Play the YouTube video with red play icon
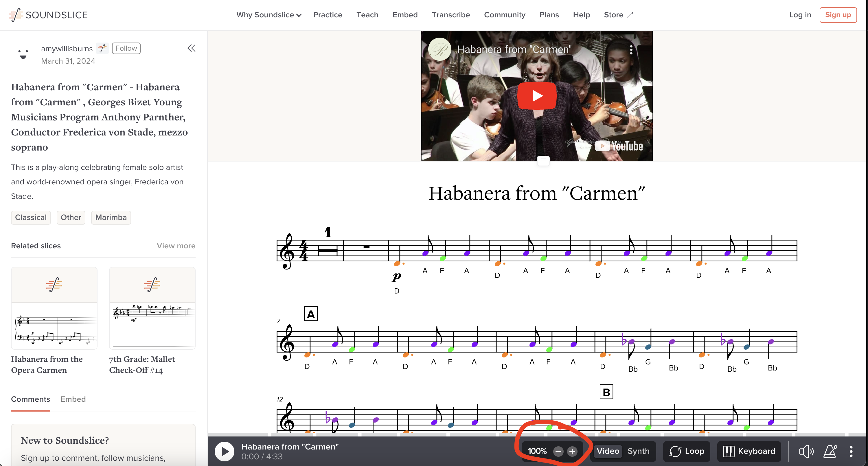 click(x=537, y=96)
